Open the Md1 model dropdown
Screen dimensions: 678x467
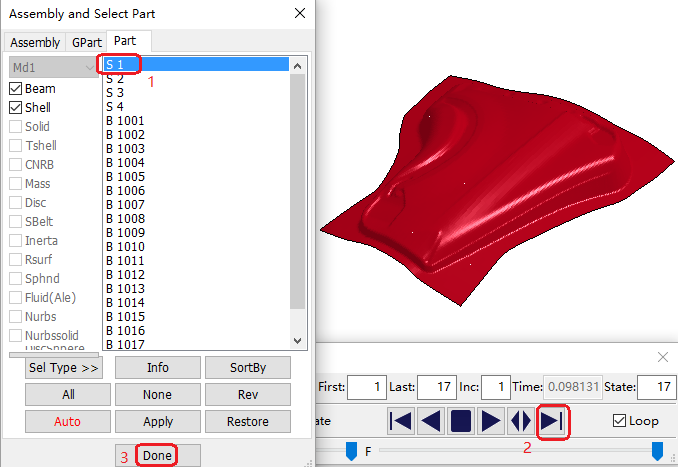click(54, 67)
